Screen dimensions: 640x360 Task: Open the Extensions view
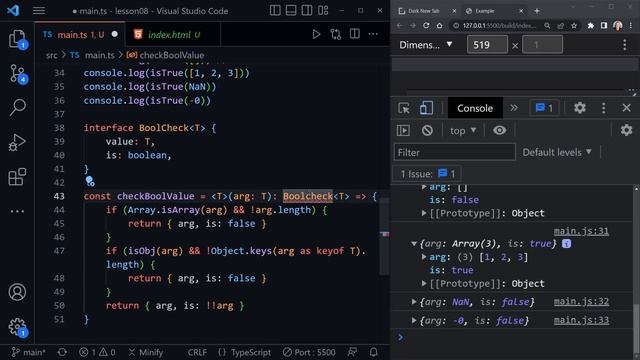click(x=17, y=177)
